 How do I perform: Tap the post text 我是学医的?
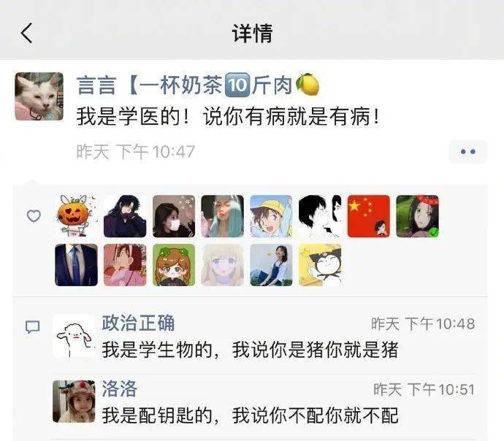click(x=228, y=116)
